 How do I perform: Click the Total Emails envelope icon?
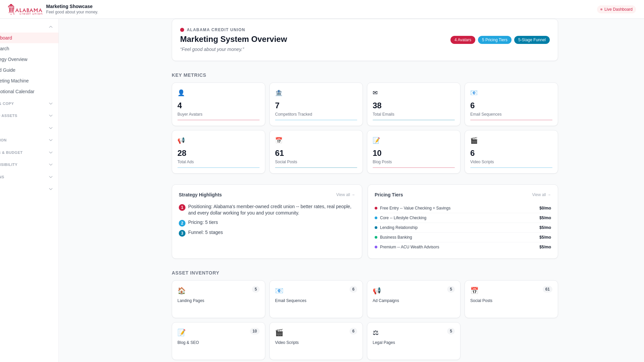pyautogui.click(x=375, y=93)
